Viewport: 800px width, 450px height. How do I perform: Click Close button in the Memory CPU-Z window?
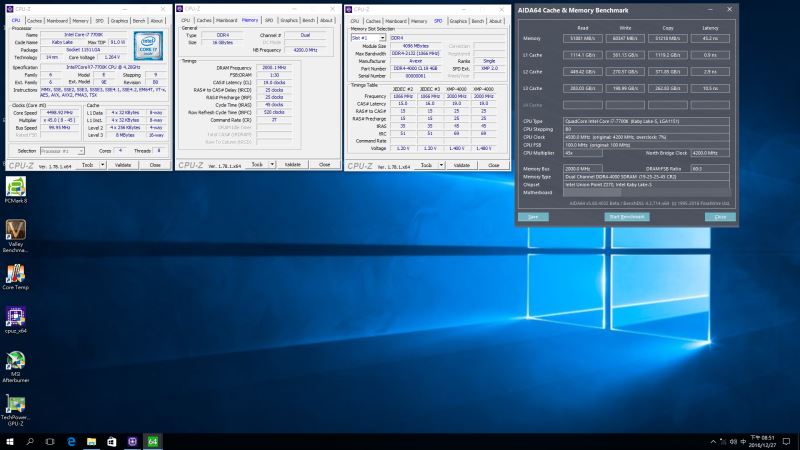324,164
